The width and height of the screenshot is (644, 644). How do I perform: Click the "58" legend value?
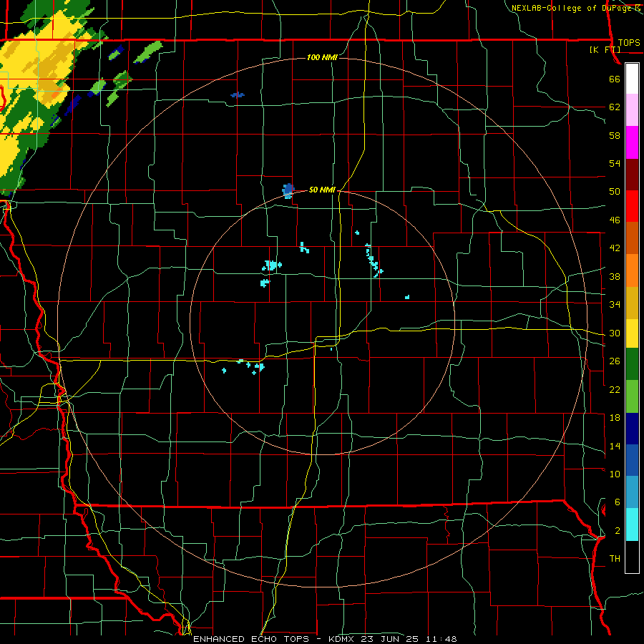[615, 135]
